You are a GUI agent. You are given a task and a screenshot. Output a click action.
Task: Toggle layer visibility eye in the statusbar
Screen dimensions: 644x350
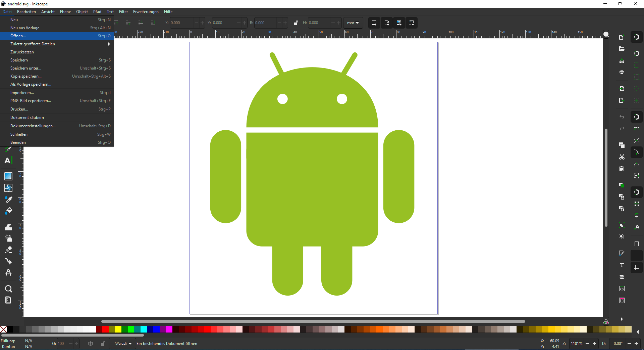[x=90, y=344]
